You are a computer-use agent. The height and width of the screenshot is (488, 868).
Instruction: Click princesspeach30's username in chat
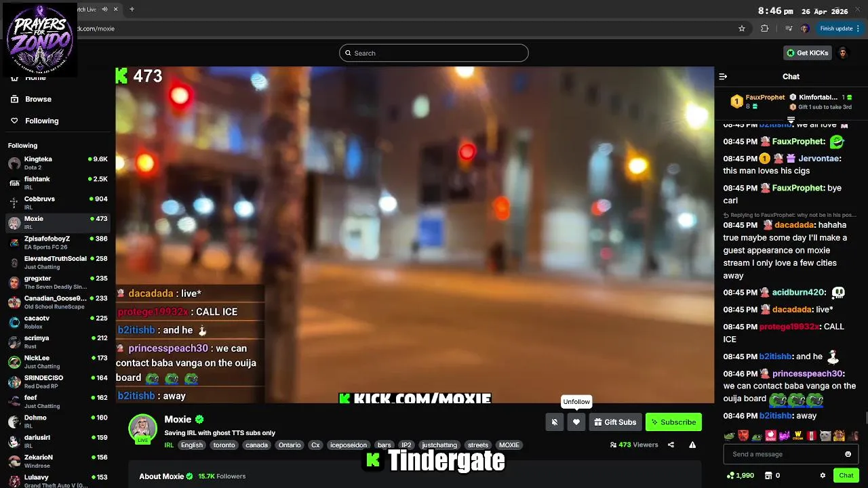click(x=808, y=373)
